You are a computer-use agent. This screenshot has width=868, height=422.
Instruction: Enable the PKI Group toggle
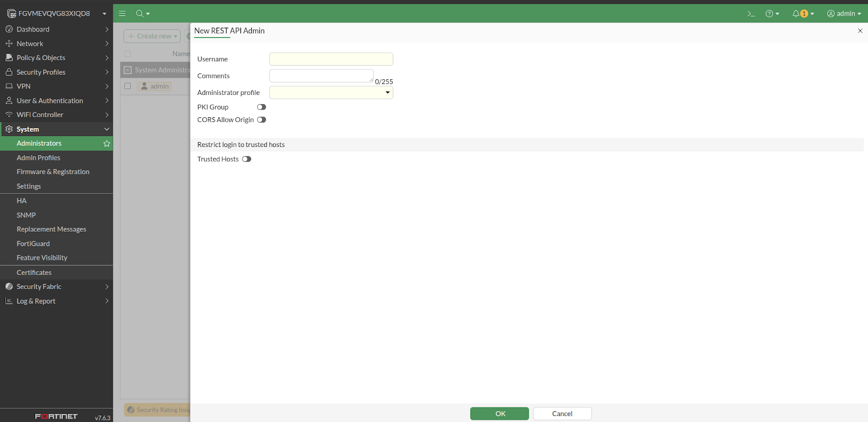[x=261, y=107]
